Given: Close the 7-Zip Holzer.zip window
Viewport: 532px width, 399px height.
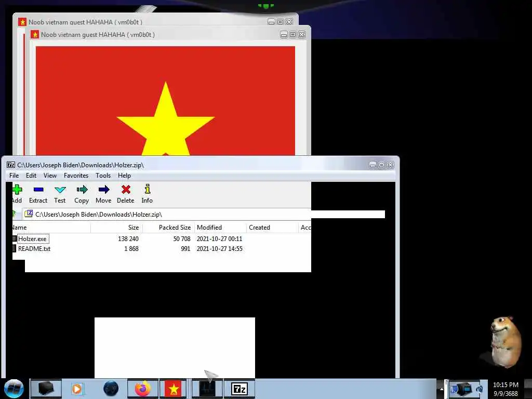Looking at the screenshot, I should point(391,165).
